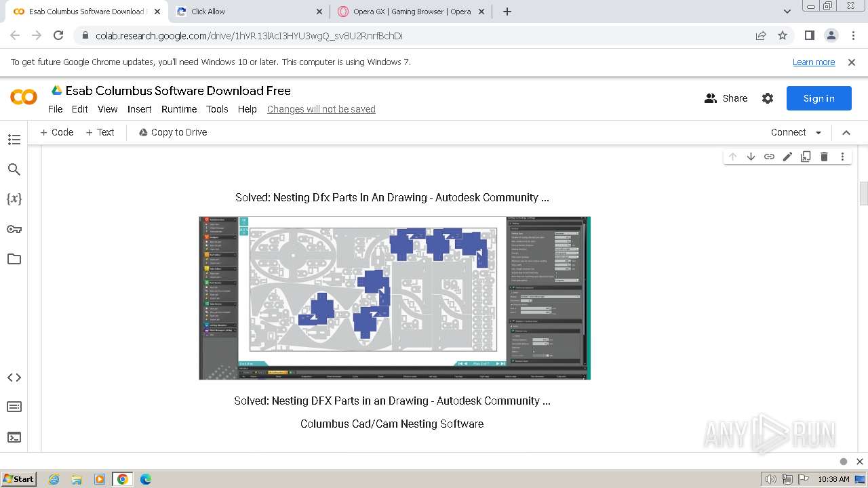Open Internet Explorer from taskbar

(54, 479)
